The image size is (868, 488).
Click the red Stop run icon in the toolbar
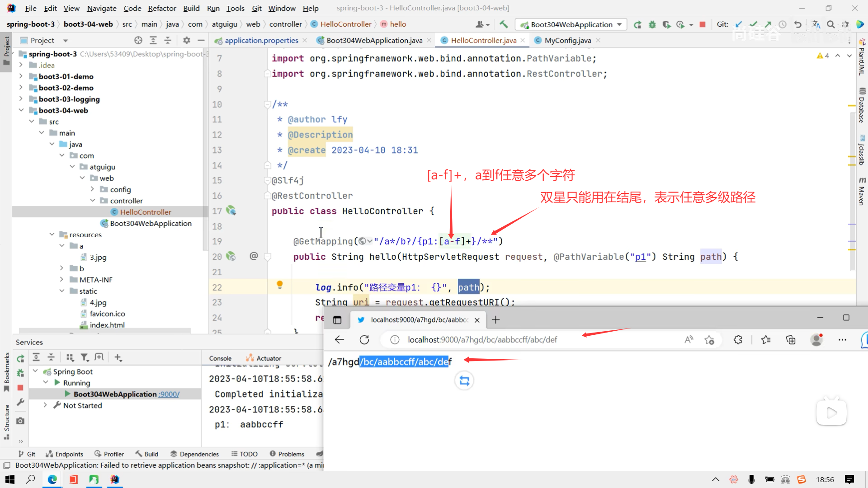tap(703, 24)
